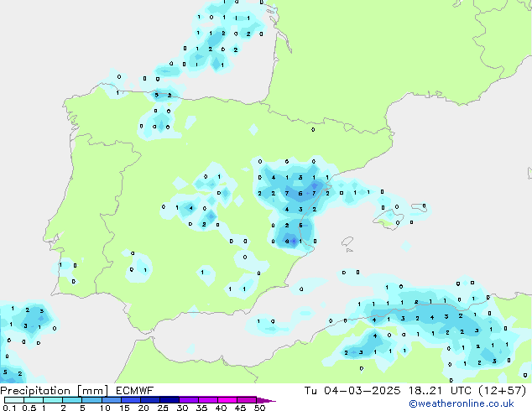Click the 'Tu' weekday abbreviation in the caption
The width and height of the screenshot is (532, 411).
tap(310, 391)
